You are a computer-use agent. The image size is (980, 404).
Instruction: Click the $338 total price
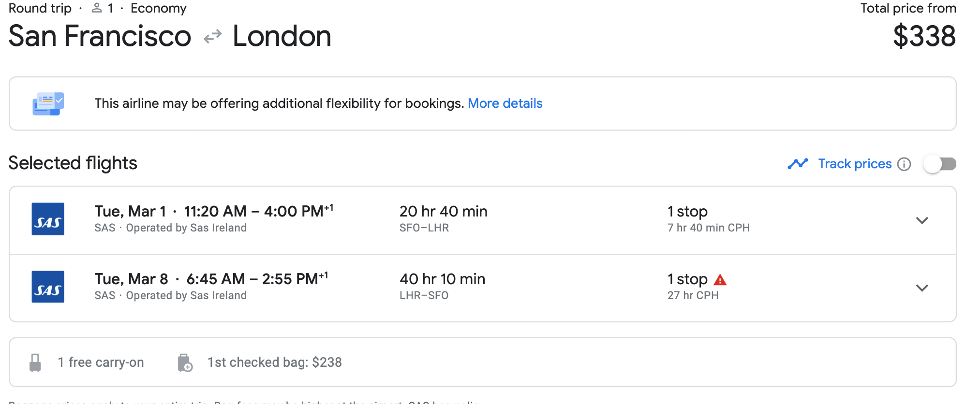tap(924, 36)
